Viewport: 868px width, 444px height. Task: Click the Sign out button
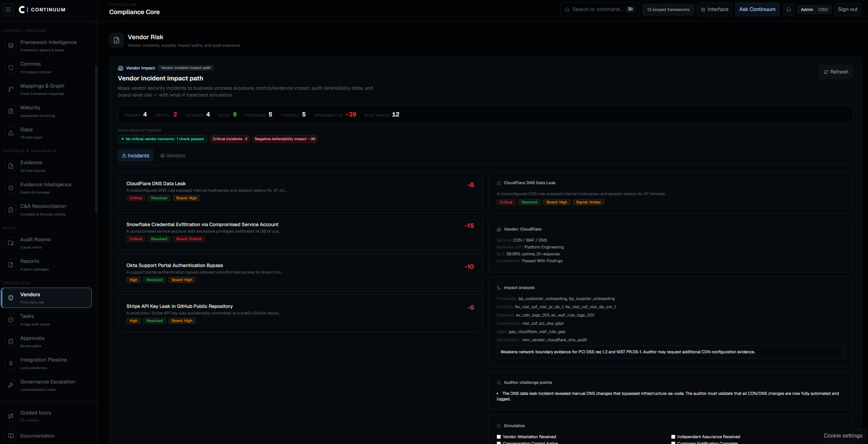tap(847, 9)
